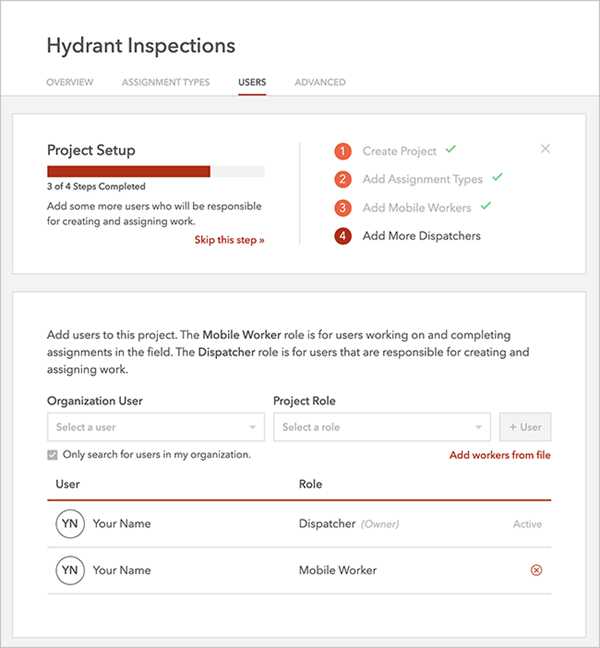Toggle Only search for users in my organization
The height and width of the screenshot is (648, 600).
click(53, 455)
